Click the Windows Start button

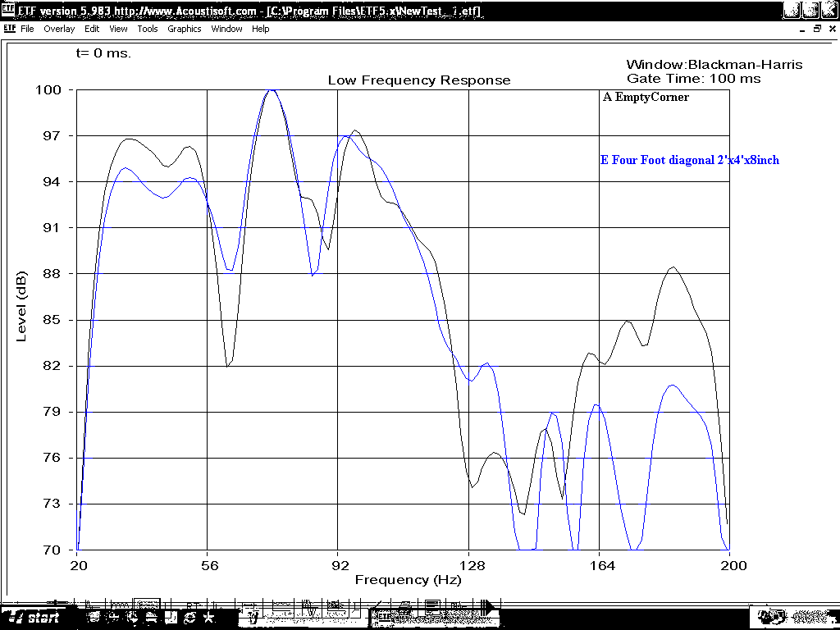click(x=33, y=618)
